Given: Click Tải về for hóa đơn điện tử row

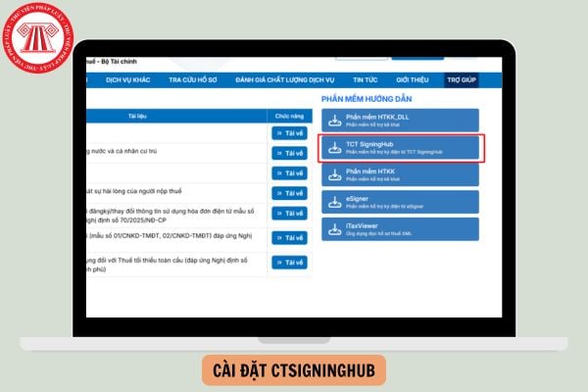Looking at the screenshot, I should 289,213.
